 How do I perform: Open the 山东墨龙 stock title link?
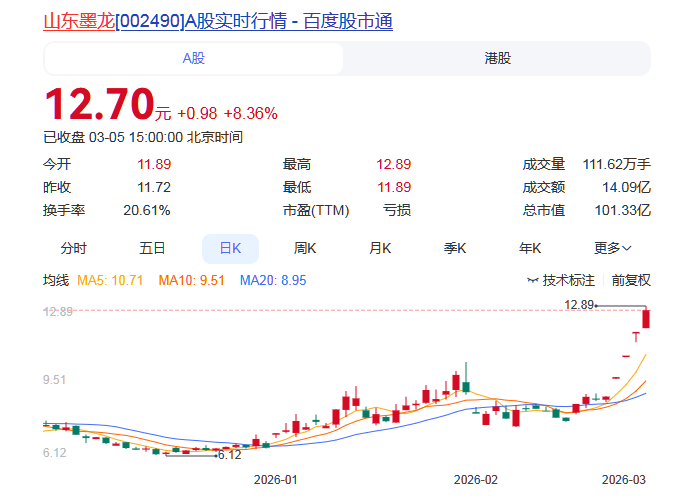(x=217, y=21)
